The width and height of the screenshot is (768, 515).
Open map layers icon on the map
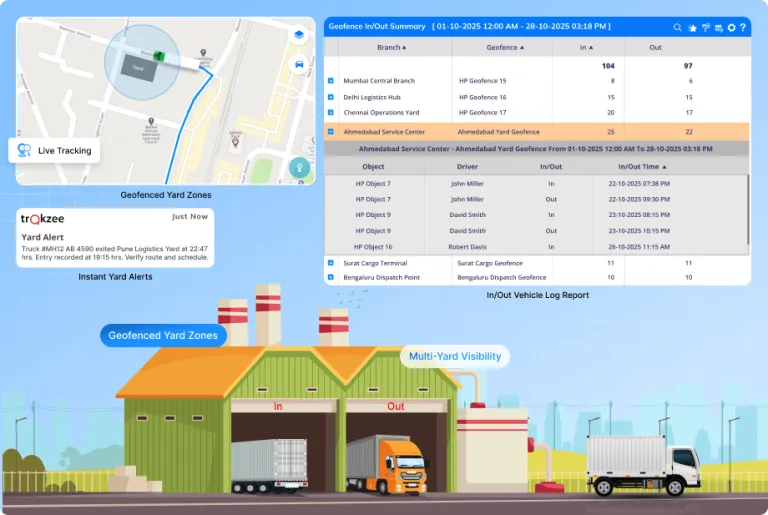[x=298, y=35]
